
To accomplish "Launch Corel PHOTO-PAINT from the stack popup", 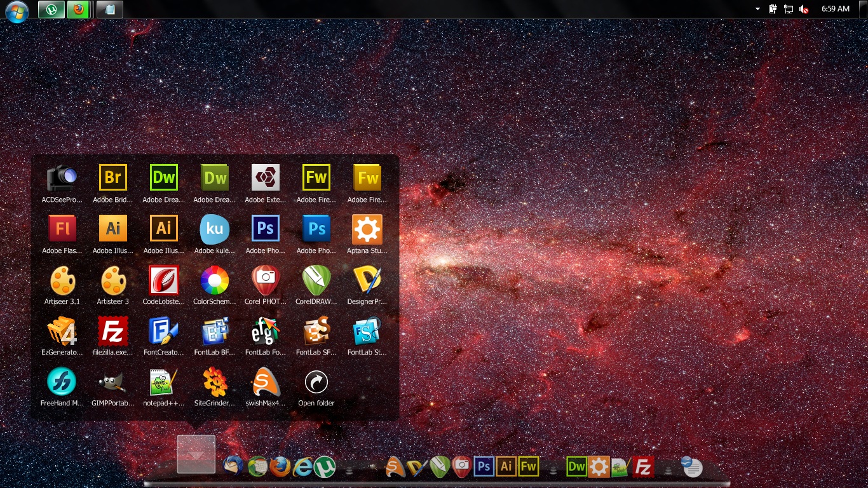I will [x=266, y=280].
